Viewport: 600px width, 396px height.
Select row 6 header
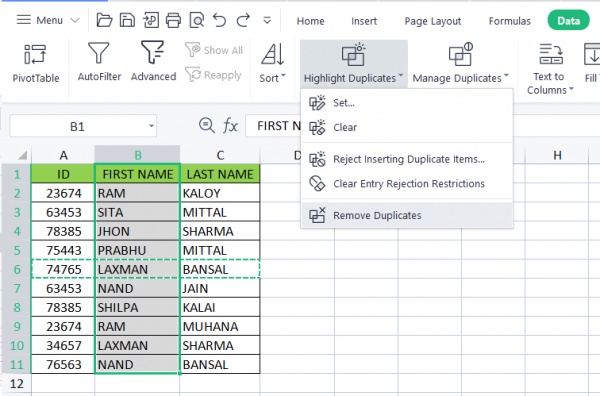point(17,269)
